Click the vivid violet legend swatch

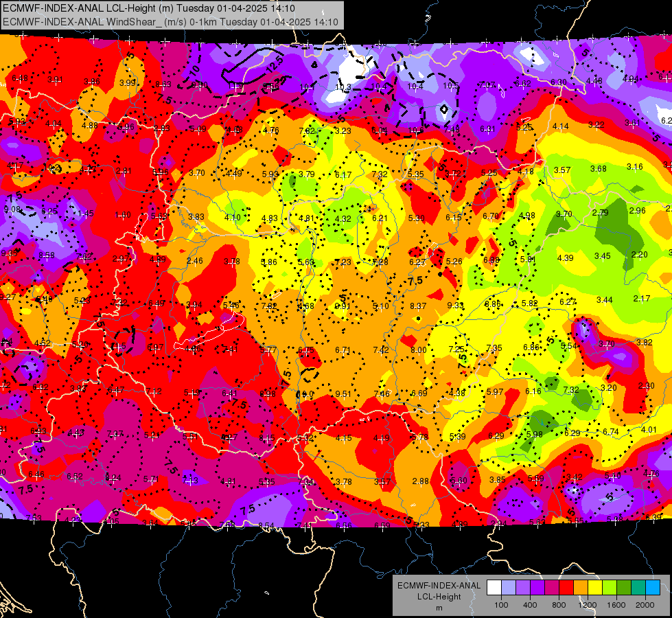pyautogui.click(x=537, y=588)
